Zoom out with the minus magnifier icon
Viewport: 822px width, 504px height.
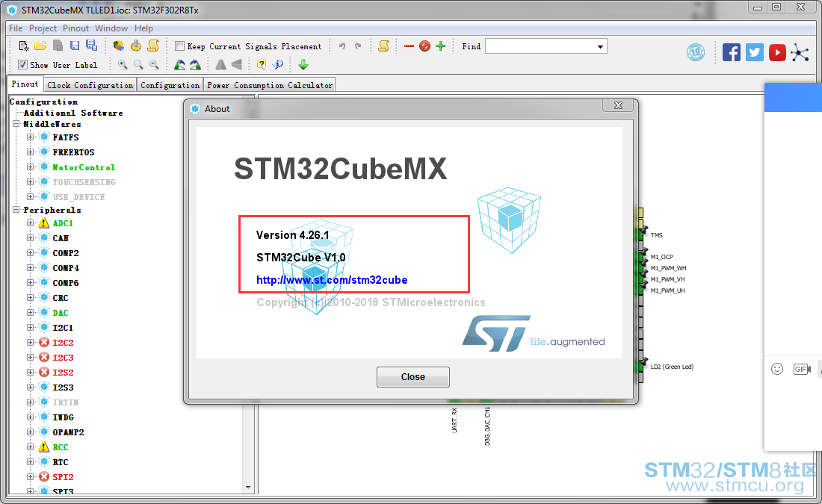[154, 64]
